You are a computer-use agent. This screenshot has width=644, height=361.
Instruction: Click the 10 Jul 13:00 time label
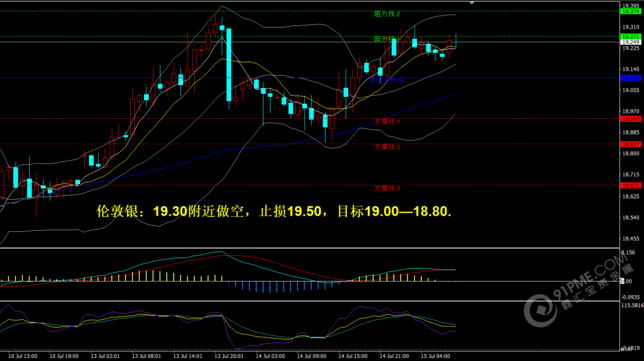point(23,356)
